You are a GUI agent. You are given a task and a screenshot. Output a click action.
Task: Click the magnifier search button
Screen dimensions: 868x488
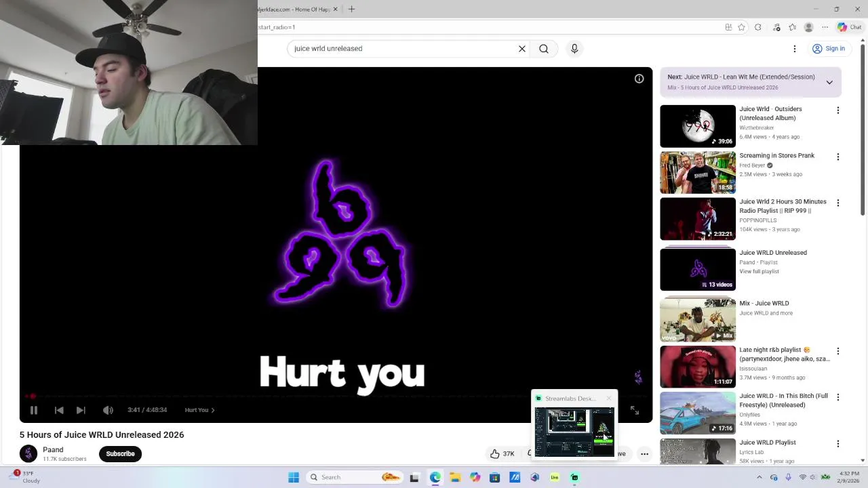click(544, 49)
